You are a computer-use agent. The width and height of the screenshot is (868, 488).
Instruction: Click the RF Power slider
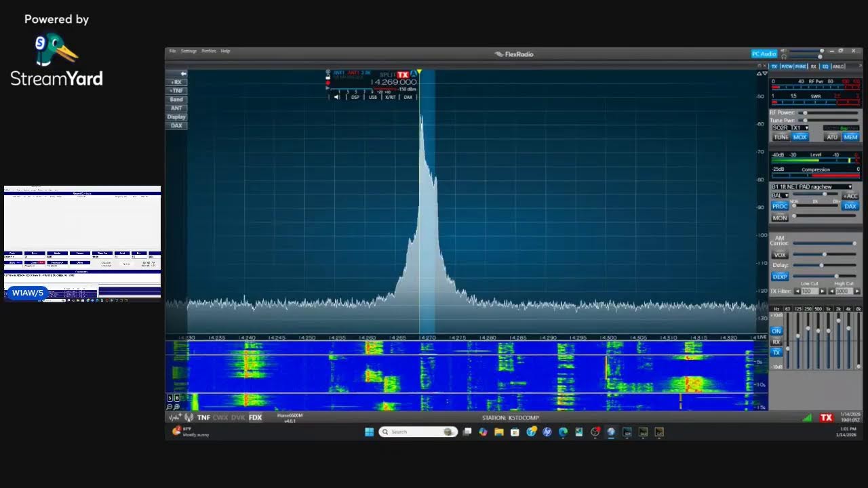pyautogui.click(x=828, y=113)
